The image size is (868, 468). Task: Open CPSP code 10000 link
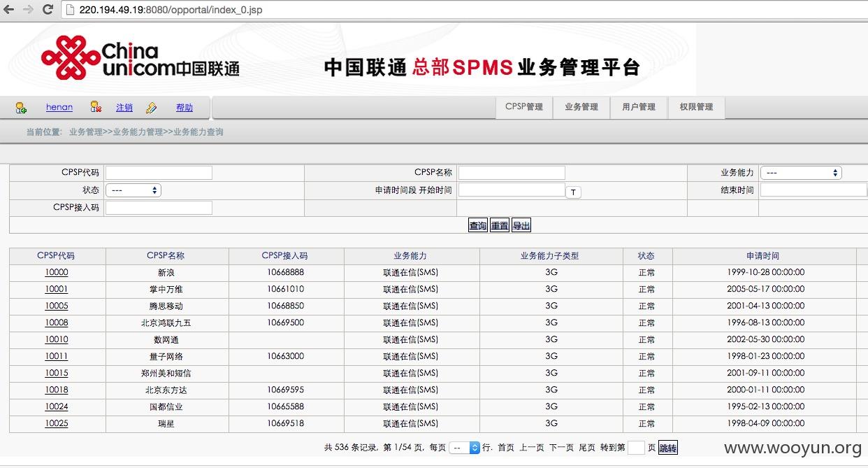[57, 273]
